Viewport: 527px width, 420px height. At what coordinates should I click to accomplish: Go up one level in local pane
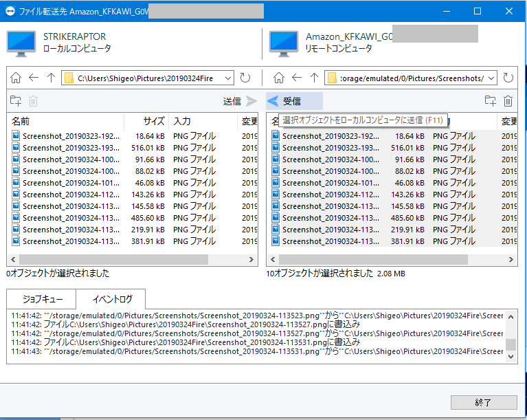click(51, 78)
